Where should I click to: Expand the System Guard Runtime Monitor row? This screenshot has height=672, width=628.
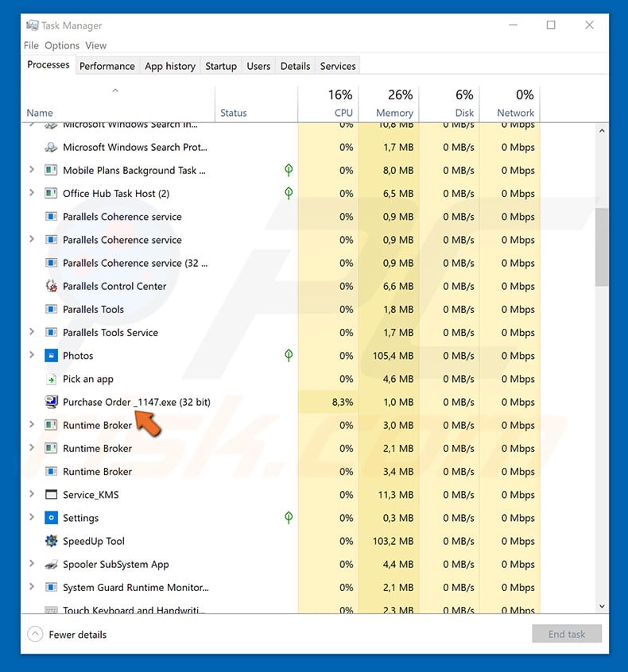coord(31,586)
